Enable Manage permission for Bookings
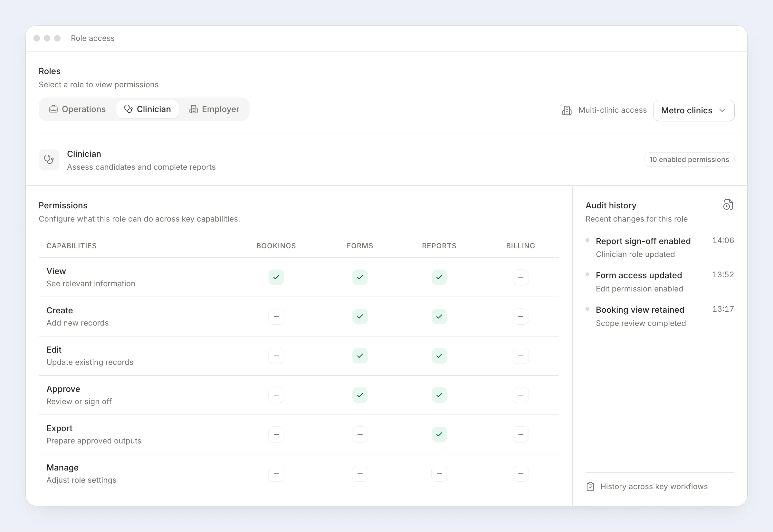Image resolution: width=773 pixels, height=532 pixels. pos(276,474)
